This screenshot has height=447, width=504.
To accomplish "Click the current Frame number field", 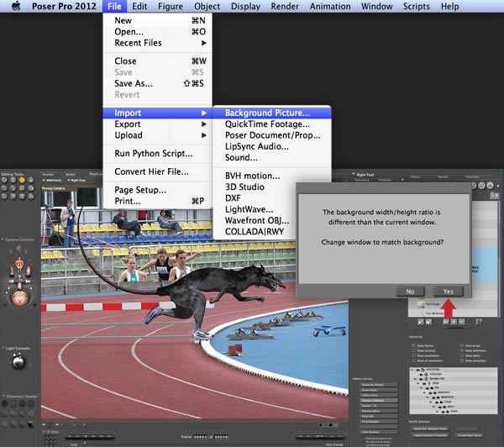I will point(200,437).
